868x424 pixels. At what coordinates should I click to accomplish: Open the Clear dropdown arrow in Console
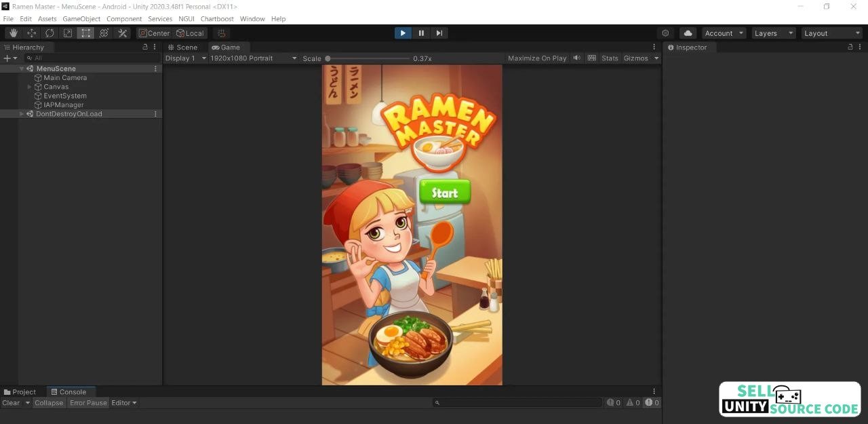[x=28, y=403]
